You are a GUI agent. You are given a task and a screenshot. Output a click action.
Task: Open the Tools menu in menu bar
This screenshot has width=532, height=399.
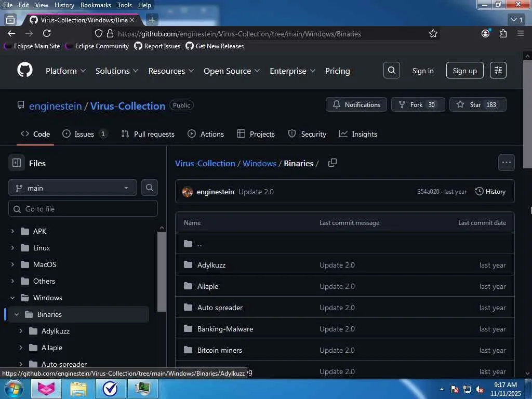(125, 5)
